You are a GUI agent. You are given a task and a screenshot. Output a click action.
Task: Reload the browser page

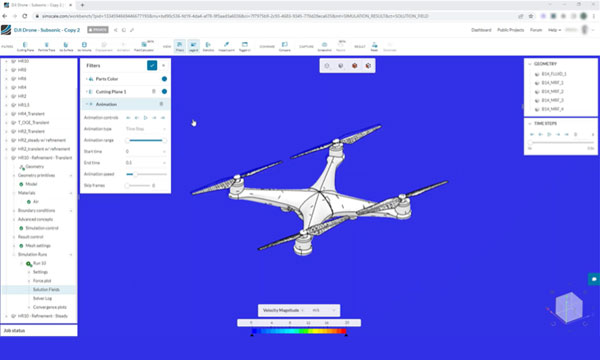point(24,16)
